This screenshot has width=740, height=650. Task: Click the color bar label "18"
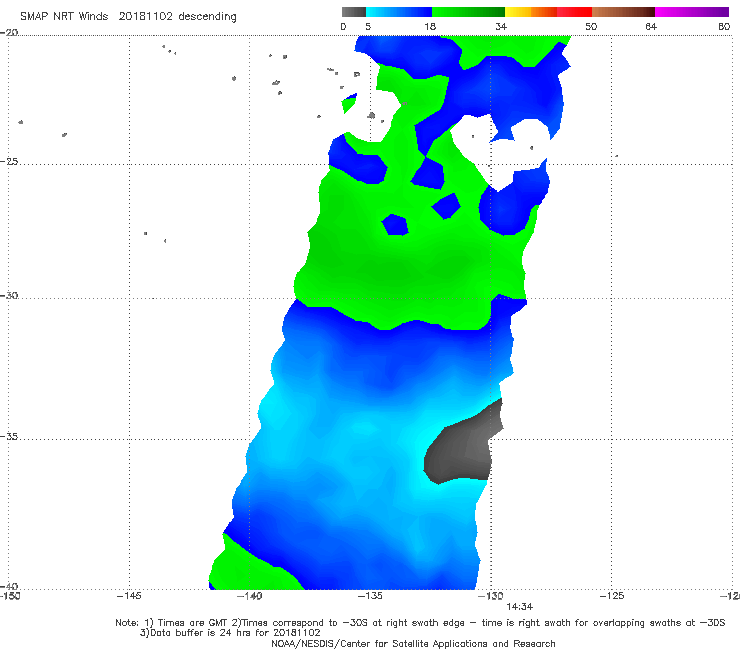(430, 26)
